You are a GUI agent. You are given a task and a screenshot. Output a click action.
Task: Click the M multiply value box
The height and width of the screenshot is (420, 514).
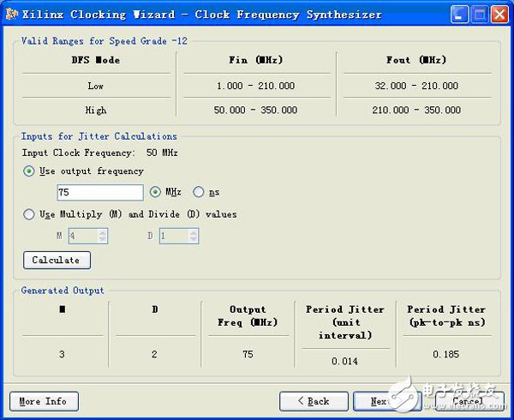click(88, 235)
